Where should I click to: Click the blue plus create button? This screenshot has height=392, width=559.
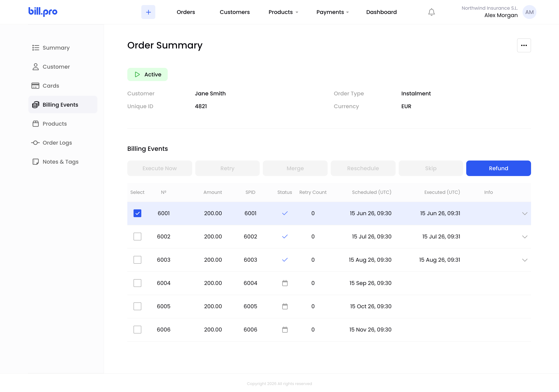[148, 12]
